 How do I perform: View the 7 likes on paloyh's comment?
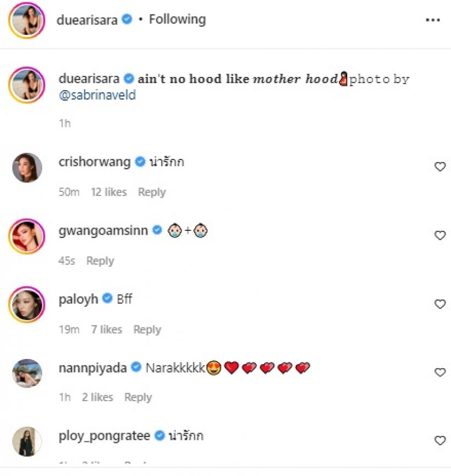pyautogui.click(x=107, y=329)
